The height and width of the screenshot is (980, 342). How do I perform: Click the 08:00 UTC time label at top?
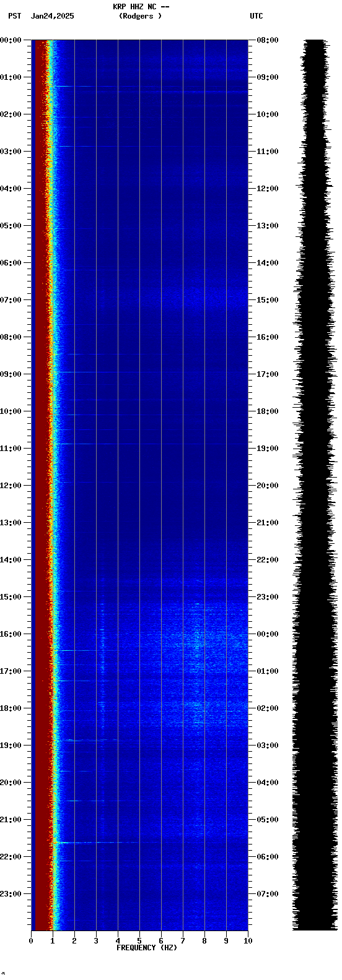point(268,40)
